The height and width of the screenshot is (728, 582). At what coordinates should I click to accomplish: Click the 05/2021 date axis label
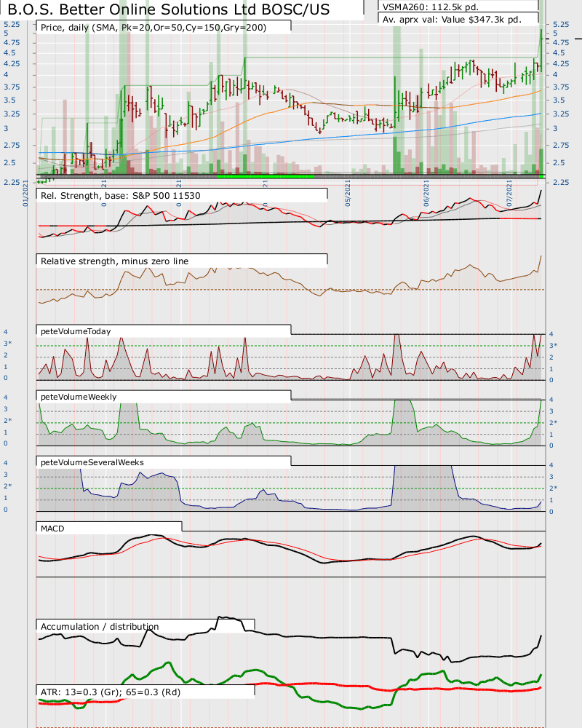coord(348,194)
